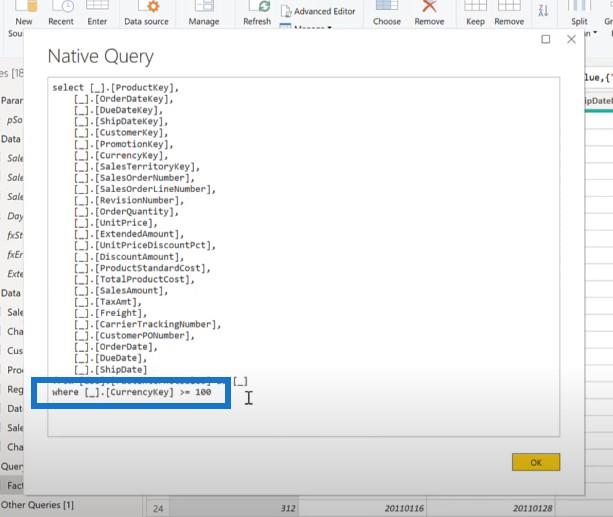This screenshot has height=517, width=613.
Task: Select the fxSt function query
Action: 15,235
